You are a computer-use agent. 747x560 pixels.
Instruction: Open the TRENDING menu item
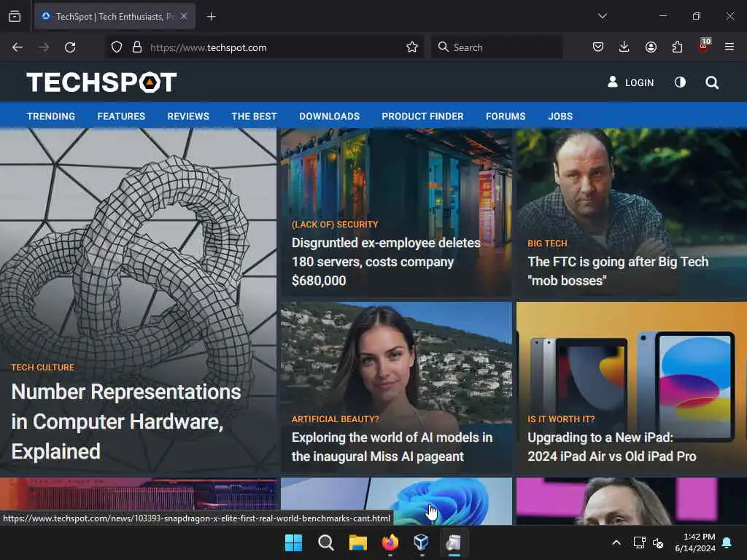click(x=51, y=116)
